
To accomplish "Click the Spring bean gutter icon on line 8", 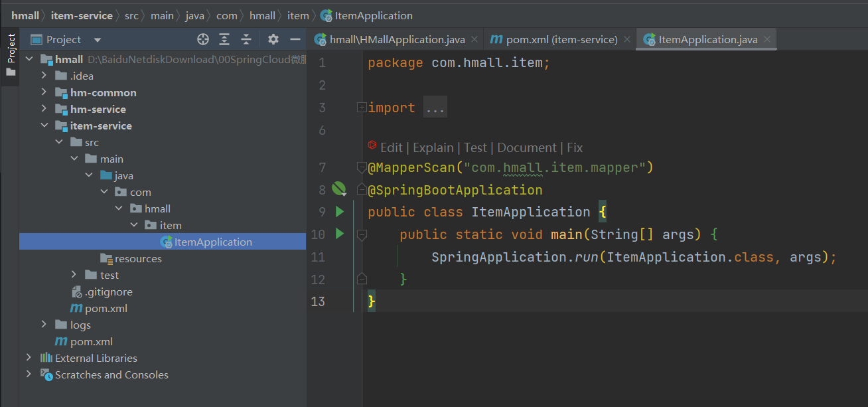I will [339, 190].
